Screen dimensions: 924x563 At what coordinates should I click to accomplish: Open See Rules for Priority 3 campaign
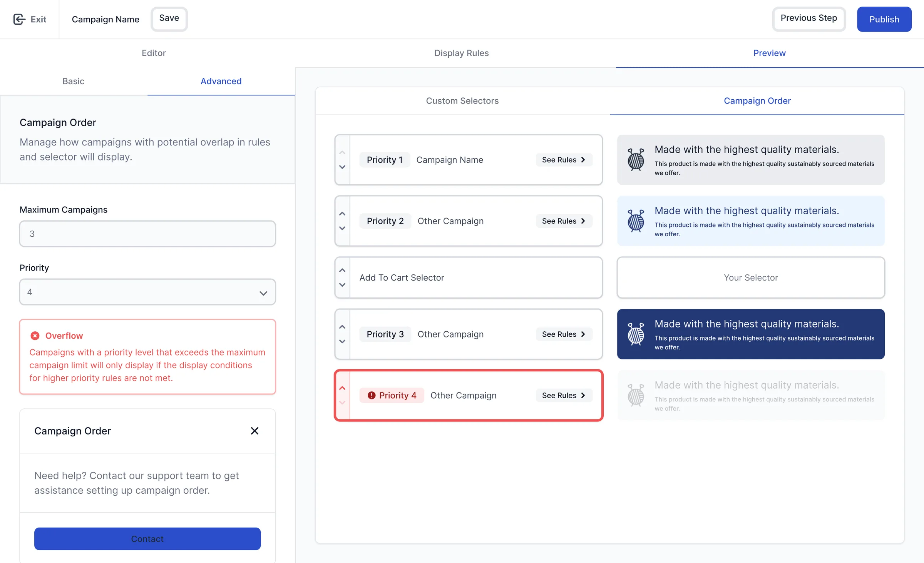tap(564, 334)
